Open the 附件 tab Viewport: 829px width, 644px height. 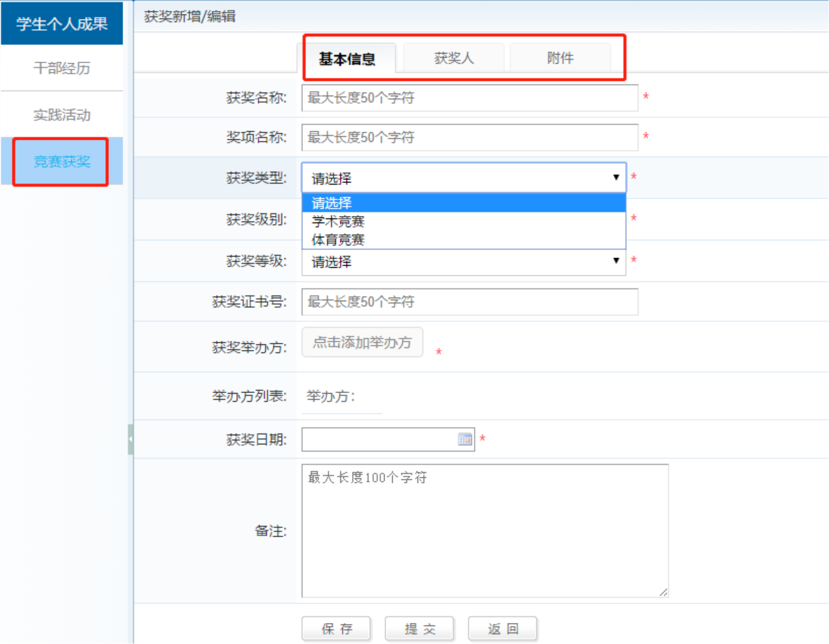pos(560,58)
